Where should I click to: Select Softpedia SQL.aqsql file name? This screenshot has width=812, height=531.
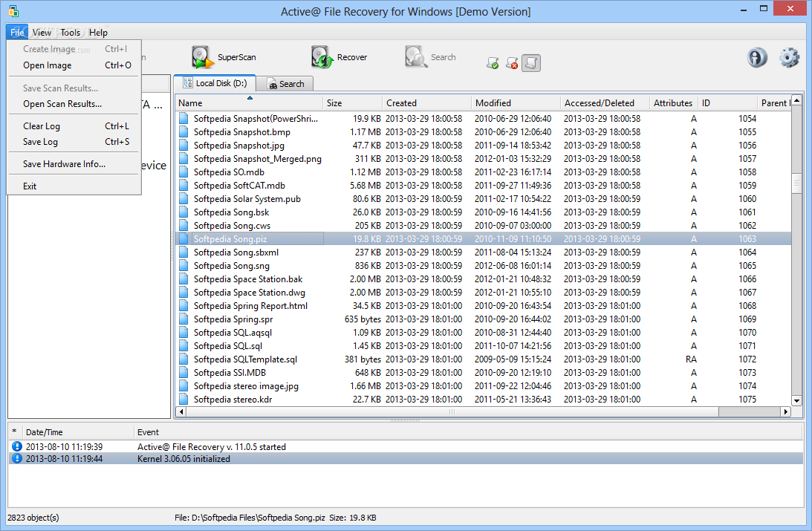(233, 332)
